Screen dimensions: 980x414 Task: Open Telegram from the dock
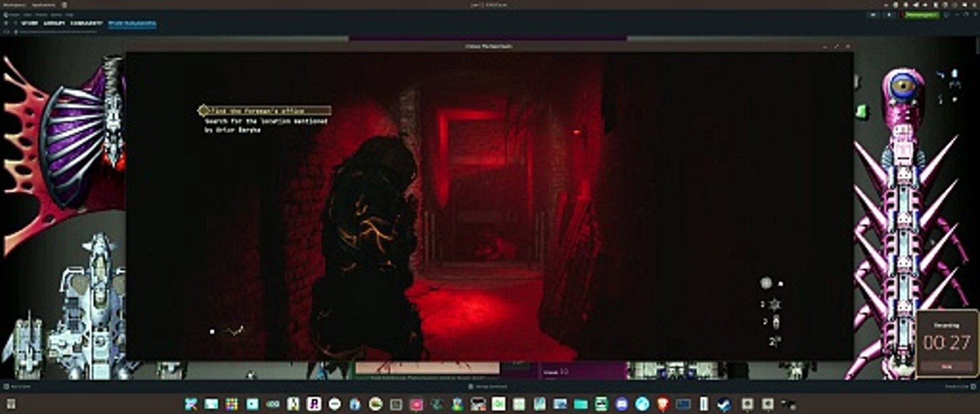(642, 405)
